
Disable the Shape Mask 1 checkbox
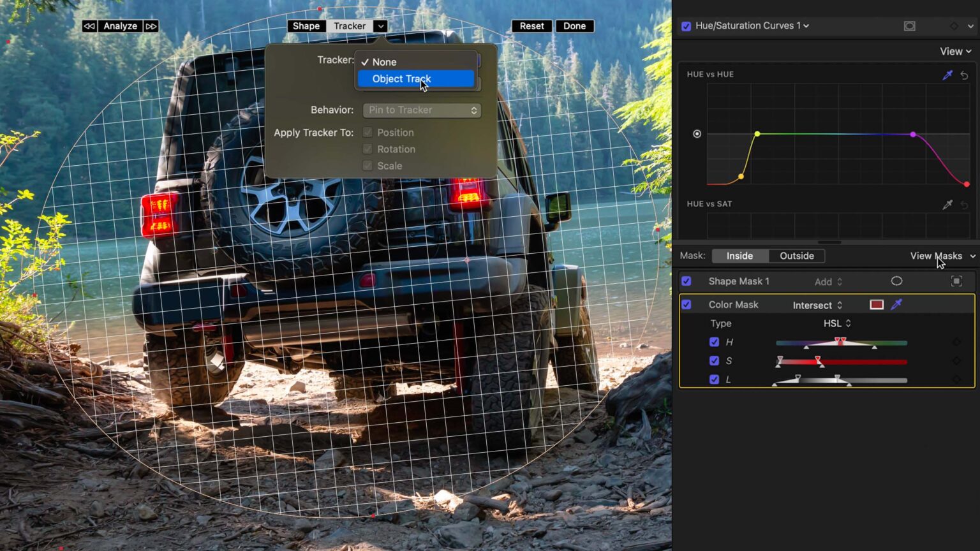click(687, 281)
